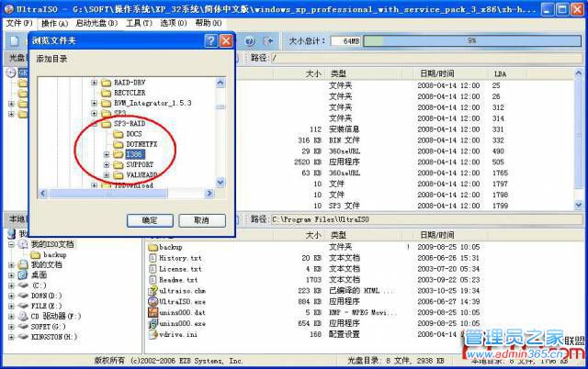Select FILE(E:) drive in local tree
This screenshot has height=369, width=588.
46,306
